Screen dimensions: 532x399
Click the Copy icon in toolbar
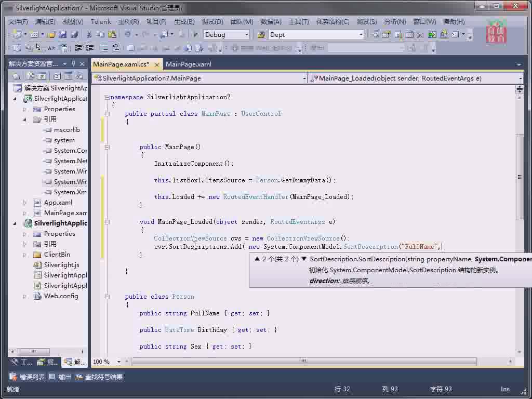tap(100, 34)
